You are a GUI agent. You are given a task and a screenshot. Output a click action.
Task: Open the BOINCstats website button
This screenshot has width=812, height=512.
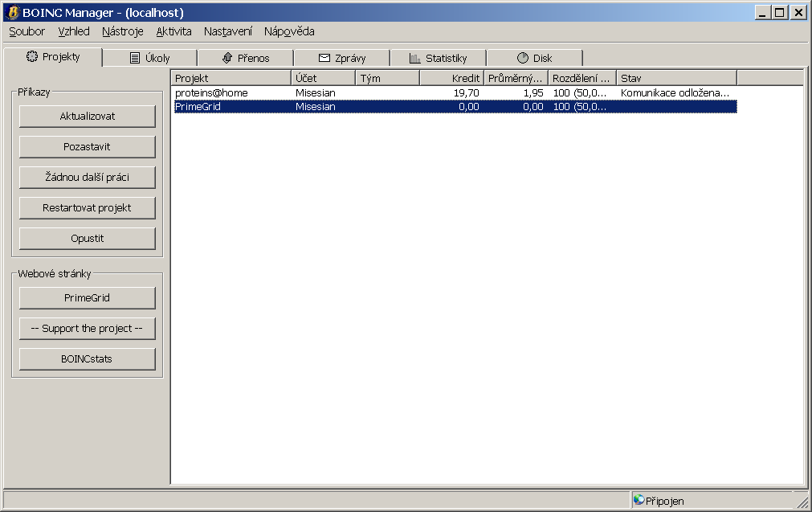point(87,359)
